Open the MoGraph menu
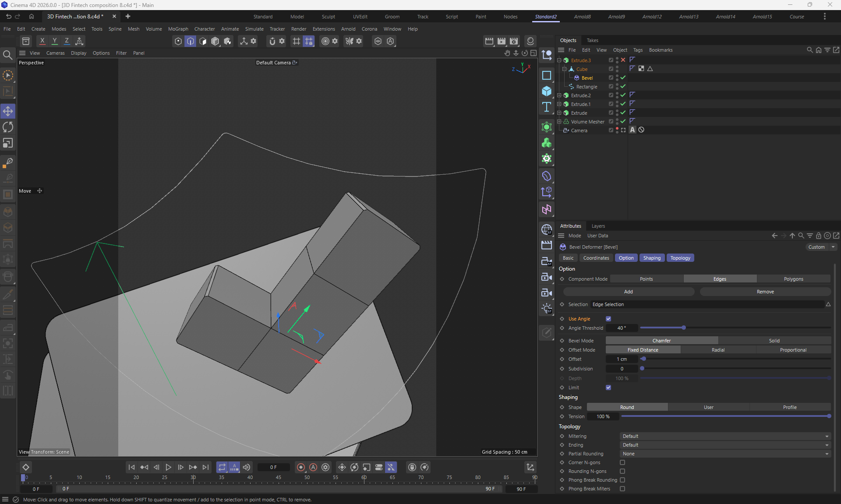Screen dimensions: 841x504 [x=178, y=29]
